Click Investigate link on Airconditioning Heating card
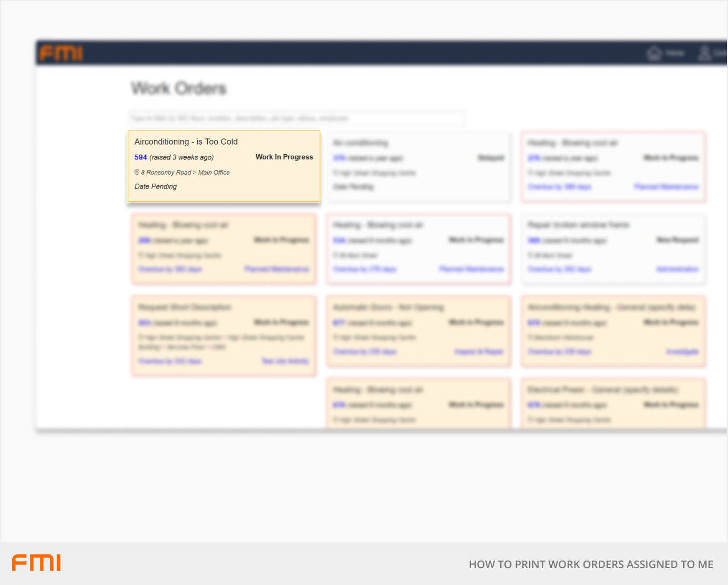 (682, 352)
